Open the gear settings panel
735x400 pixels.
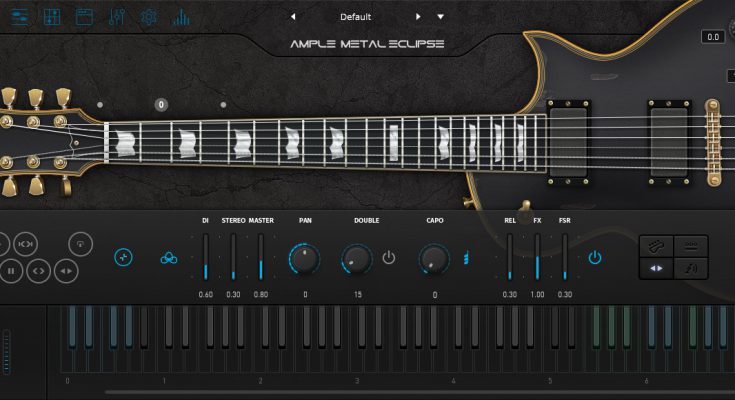tap(148, 17)
